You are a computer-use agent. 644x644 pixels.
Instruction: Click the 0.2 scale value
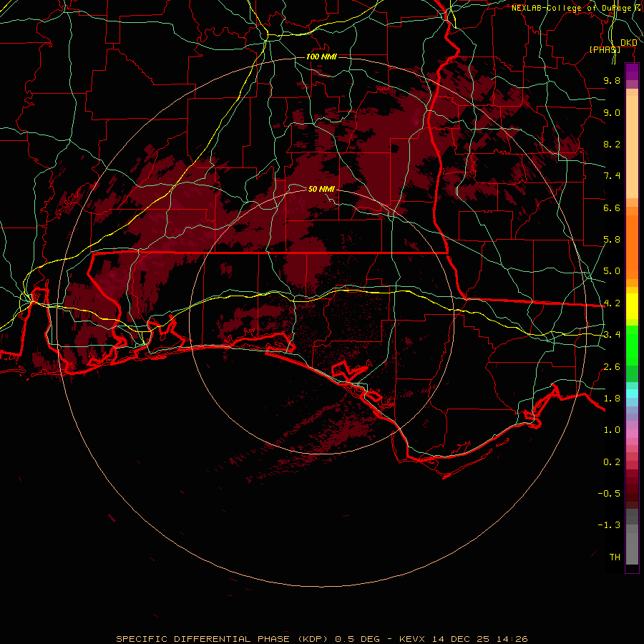(x=612, y=462)
